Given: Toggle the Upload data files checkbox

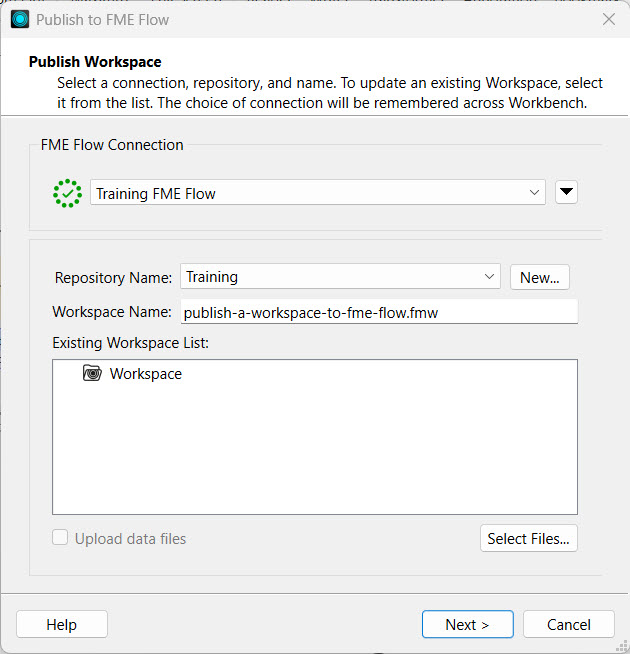Looking at the screenshot, I should coord(62,538).
